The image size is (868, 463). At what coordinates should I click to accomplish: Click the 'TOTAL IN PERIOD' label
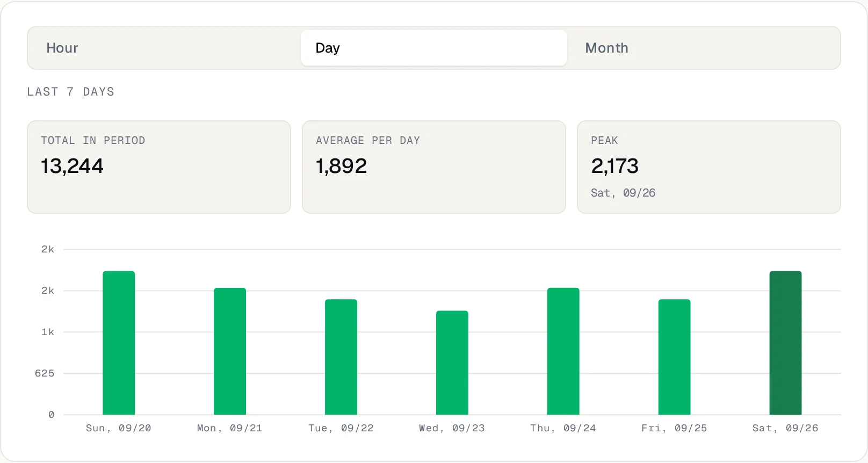93,140
